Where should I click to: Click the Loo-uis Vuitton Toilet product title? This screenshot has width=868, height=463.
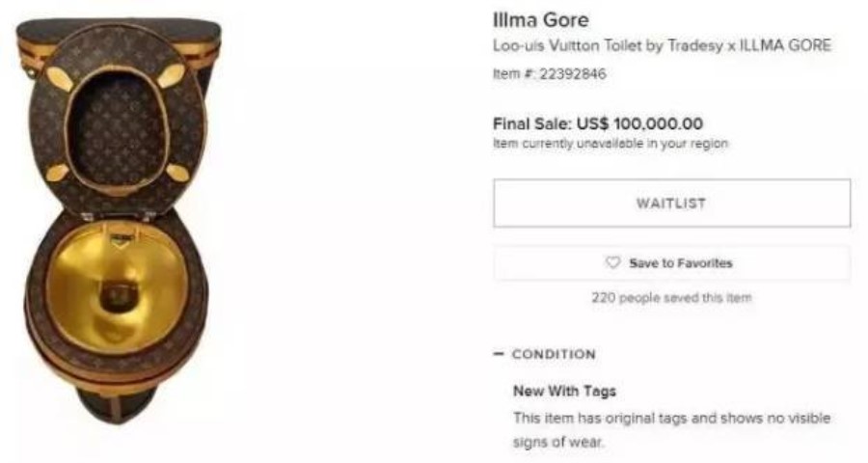(662, 45)
